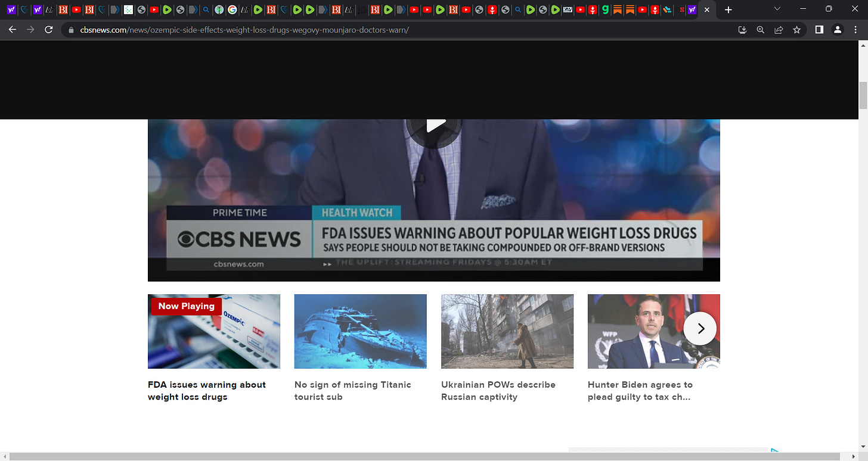868x461 pixels.
Task: Share this page using the share icon
Action: (779, 30)
